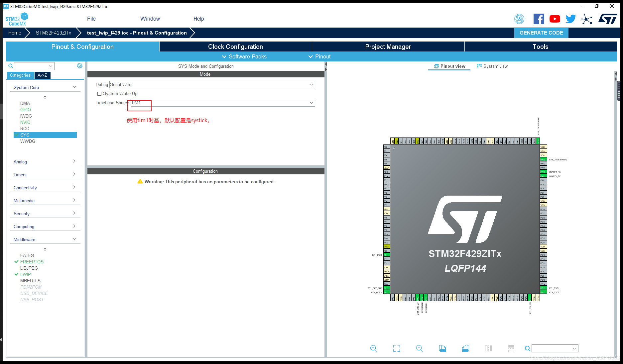Collapse the System Core category
The image size is (623, 364).
click(x=45, y=87)
